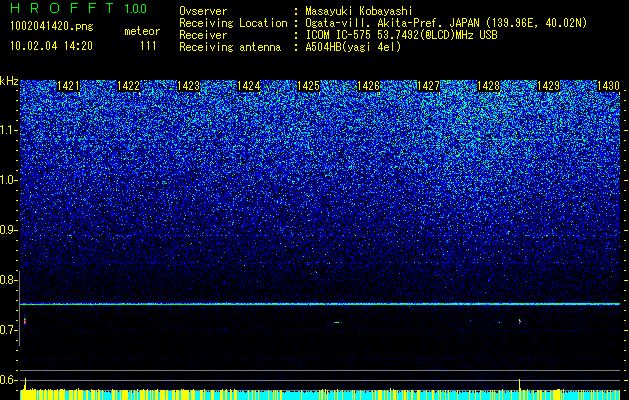629x400 pixels.
Task: Click the meteor label
Action: coord(142,31)
